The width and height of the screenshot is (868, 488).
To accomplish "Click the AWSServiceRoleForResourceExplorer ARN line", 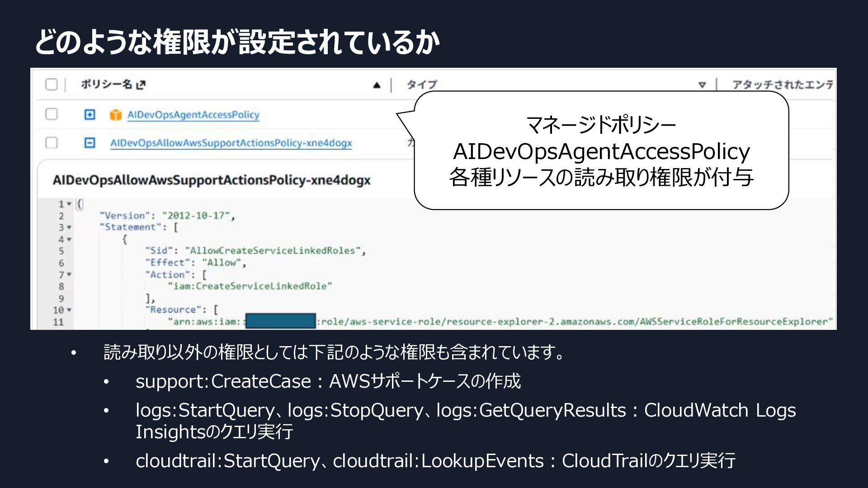I will tap(500, 322).
